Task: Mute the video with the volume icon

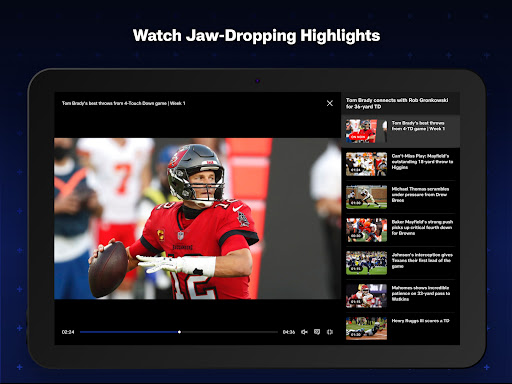Action: 304,332
